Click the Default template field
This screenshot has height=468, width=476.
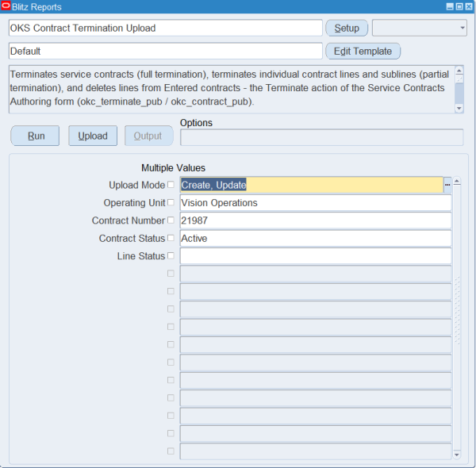pos(166,51)
